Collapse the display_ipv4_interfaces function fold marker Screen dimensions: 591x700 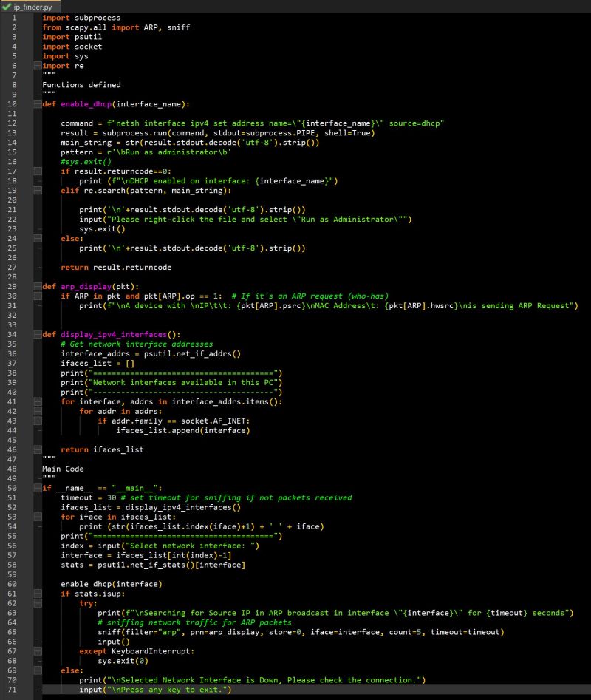[x=38, y=334]
